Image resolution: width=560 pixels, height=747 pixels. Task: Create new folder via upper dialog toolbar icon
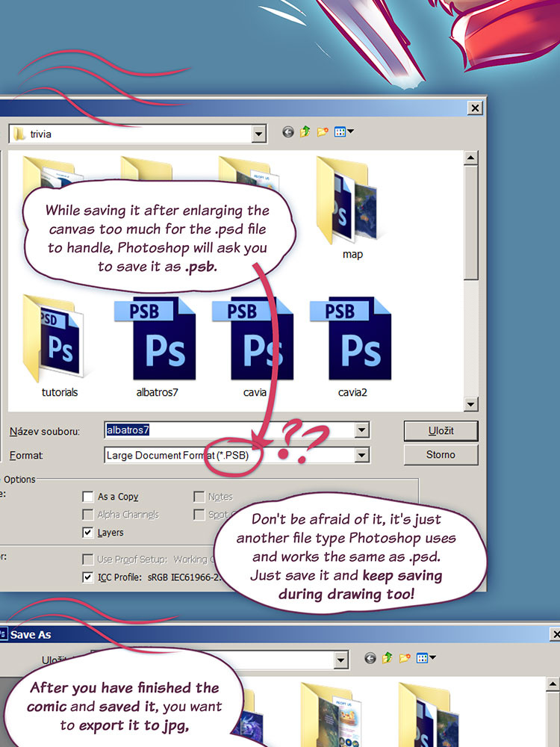click(323, 132)
